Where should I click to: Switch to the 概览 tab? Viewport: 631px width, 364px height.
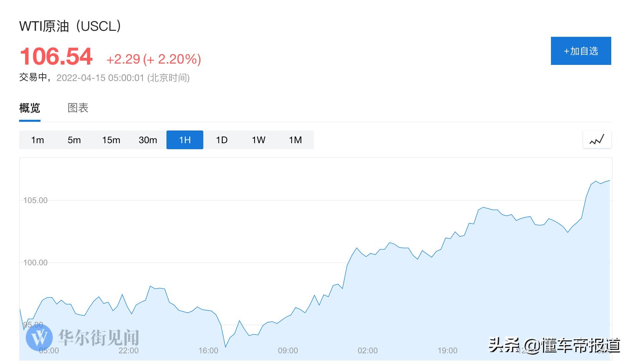tap(29, 108)
